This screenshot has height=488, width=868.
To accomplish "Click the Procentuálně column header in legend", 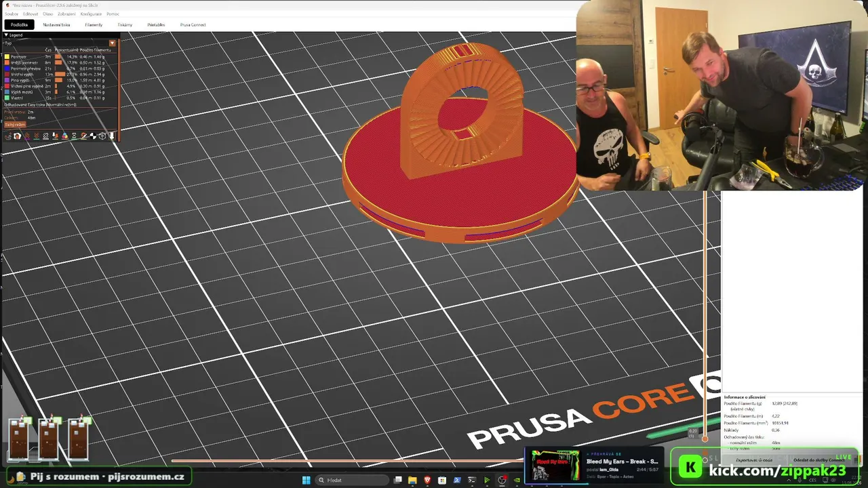I will pyautogui.click(x=66, y=50).
